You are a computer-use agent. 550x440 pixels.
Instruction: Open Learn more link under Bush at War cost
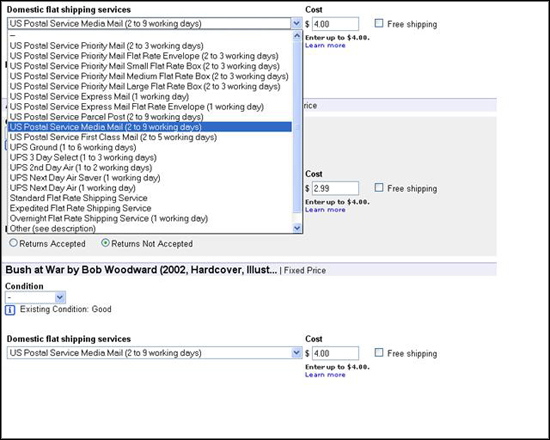pyautogui.click(x=325, y=374)
